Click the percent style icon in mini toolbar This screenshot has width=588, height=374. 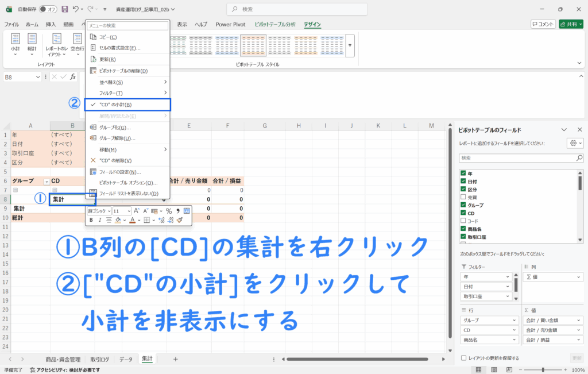169,211
